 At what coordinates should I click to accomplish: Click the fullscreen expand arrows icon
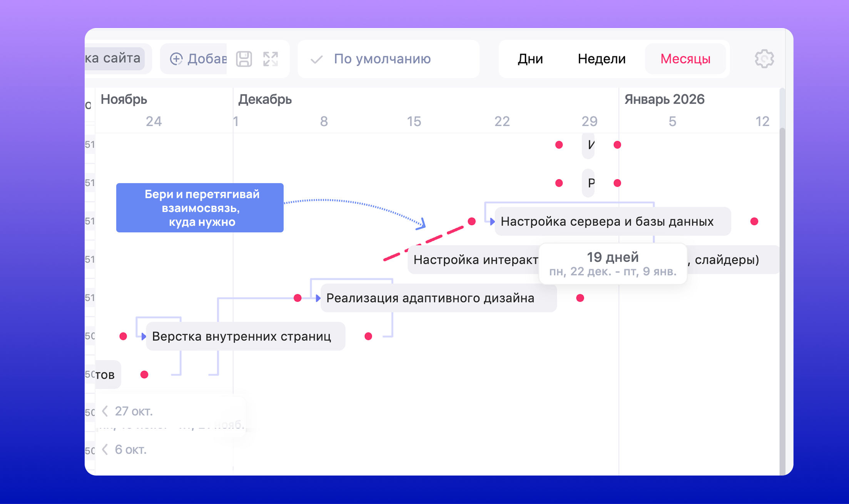click(271, 59)
